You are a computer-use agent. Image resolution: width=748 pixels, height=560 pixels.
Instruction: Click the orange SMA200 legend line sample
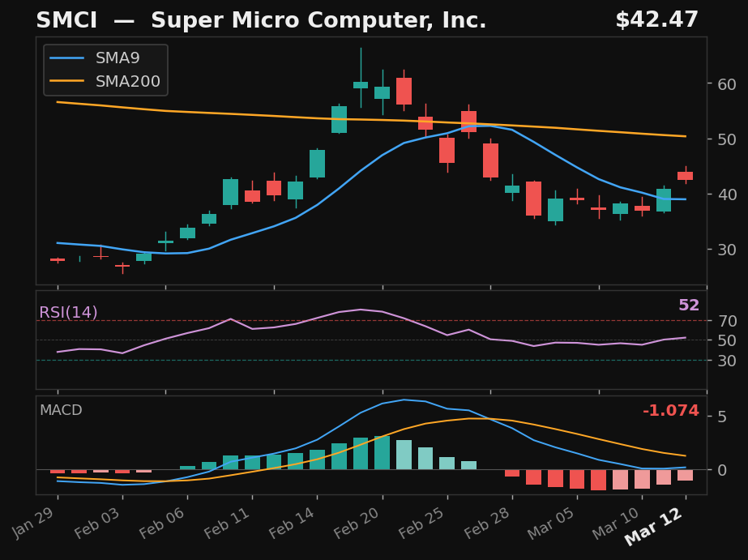click(x=66, y=82)
